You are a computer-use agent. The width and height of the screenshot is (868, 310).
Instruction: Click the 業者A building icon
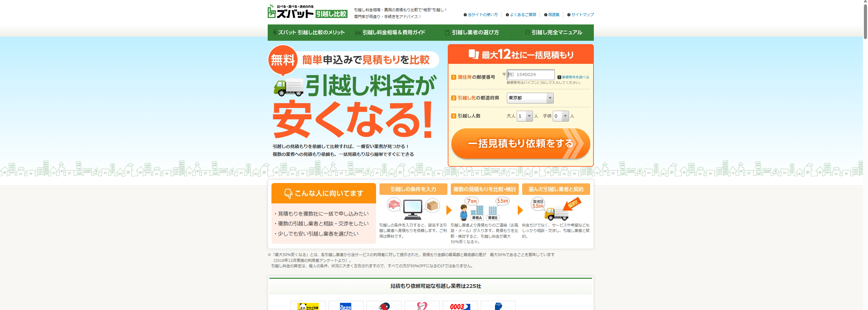coord(477,213)
